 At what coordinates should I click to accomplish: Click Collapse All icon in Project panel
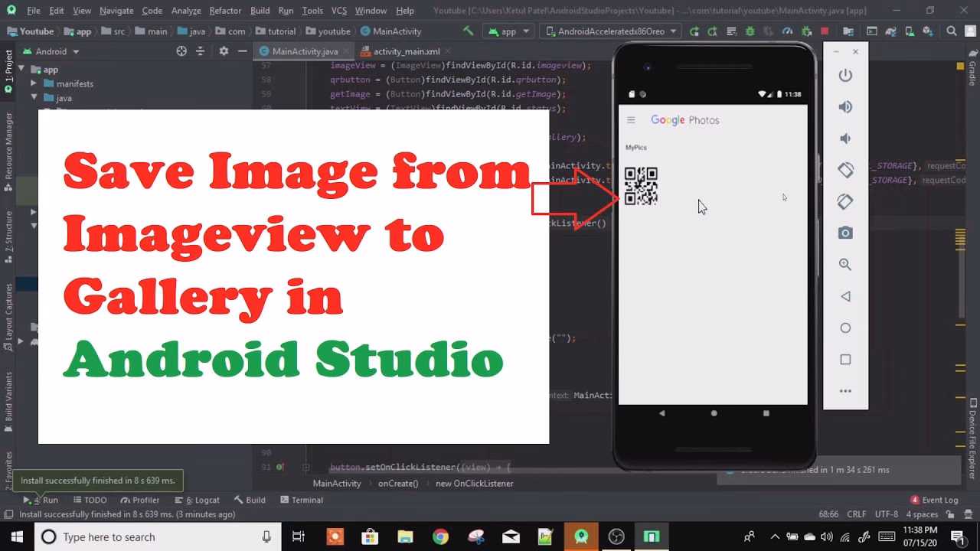click(201, 51)
